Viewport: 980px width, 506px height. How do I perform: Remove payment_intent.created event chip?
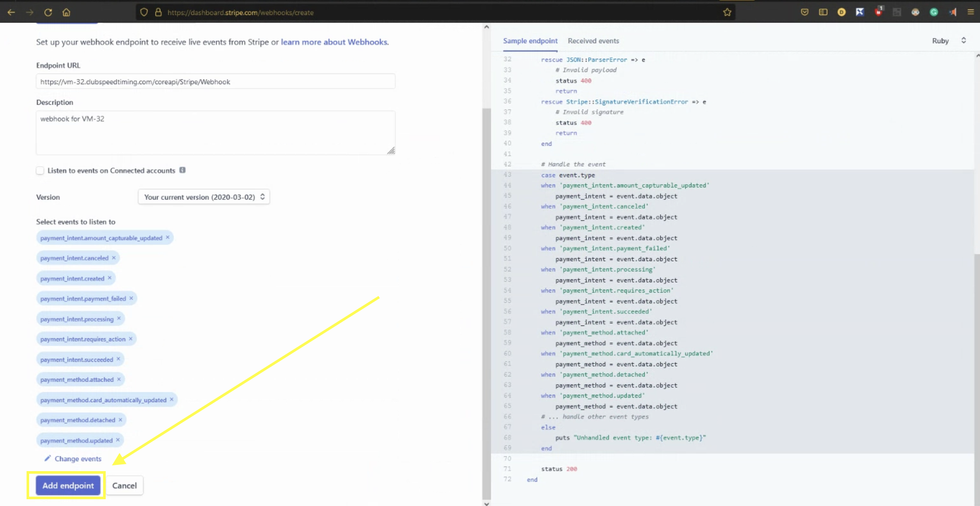point(109,278)
